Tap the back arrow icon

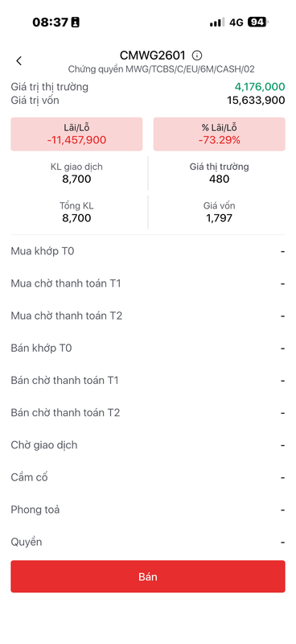click(18, 61)
